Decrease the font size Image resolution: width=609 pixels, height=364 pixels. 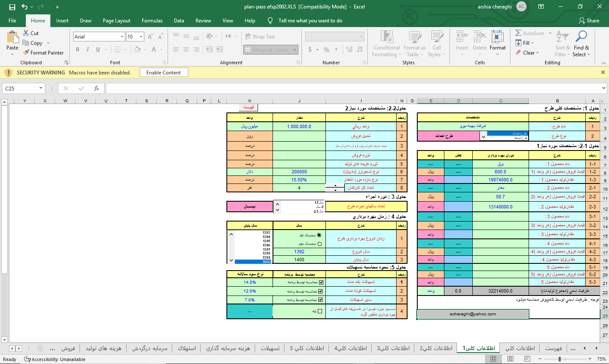point(160,37)
